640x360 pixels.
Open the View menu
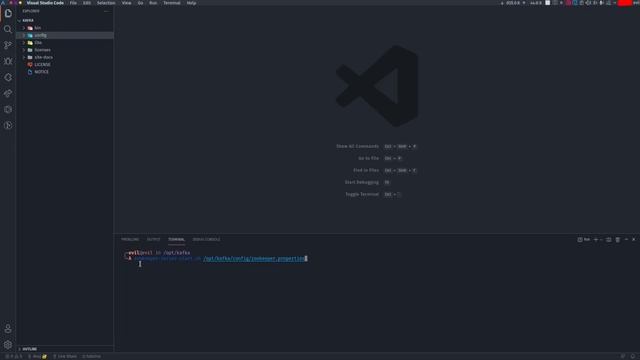[127, 3]
